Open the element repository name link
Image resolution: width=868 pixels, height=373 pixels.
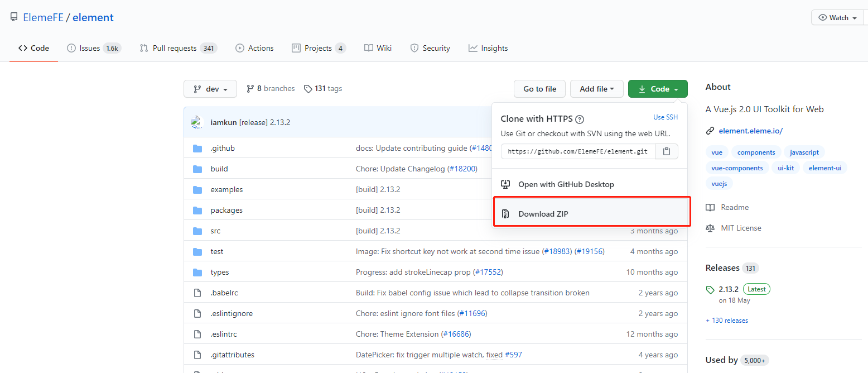pyautogui.click(x=93, y=17)
